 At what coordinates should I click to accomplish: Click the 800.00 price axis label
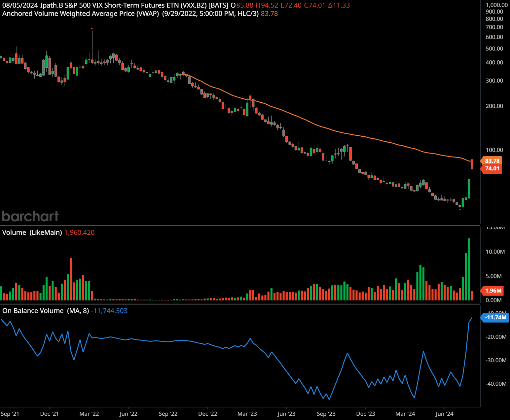point(494,19)
